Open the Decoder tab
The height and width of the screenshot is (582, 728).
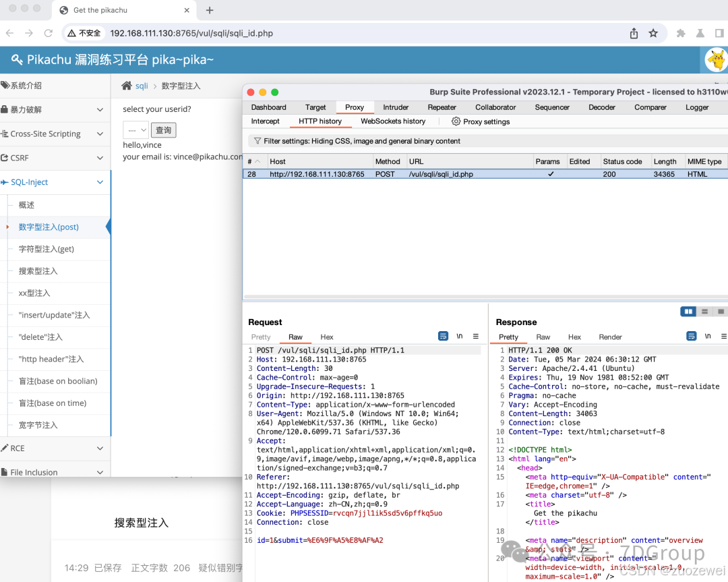pos(602,107)
